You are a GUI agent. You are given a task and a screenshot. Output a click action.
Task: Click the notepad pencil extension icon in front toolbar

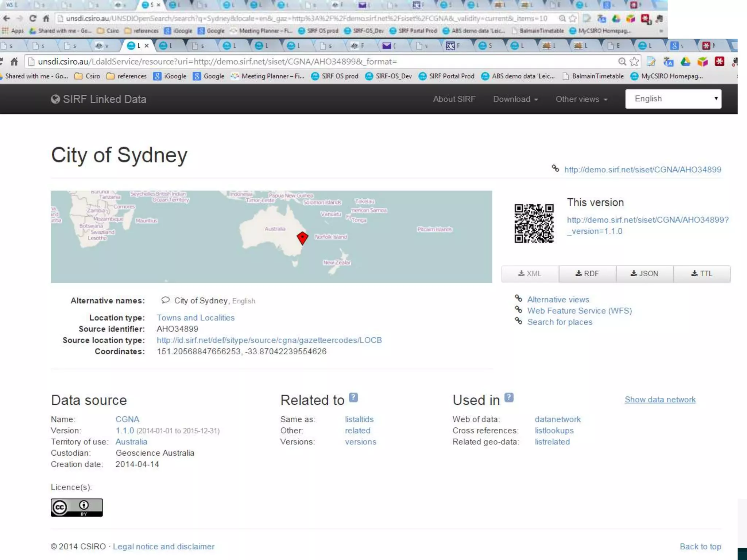pyautogui.click(x=651, y=62)
